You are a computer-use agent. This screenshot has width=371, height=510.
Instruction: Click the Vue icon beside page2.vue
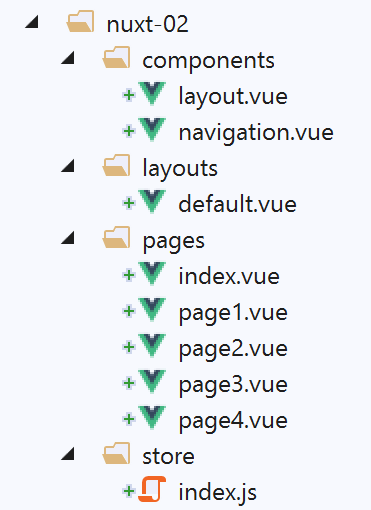[x=152, y=346]
